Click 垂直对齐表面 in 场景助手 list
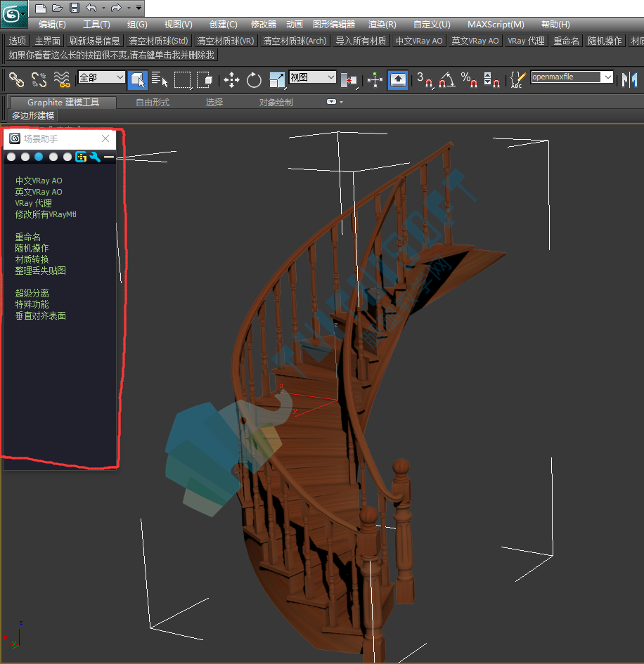Viewport: 644px width, 664px height. 40,316
